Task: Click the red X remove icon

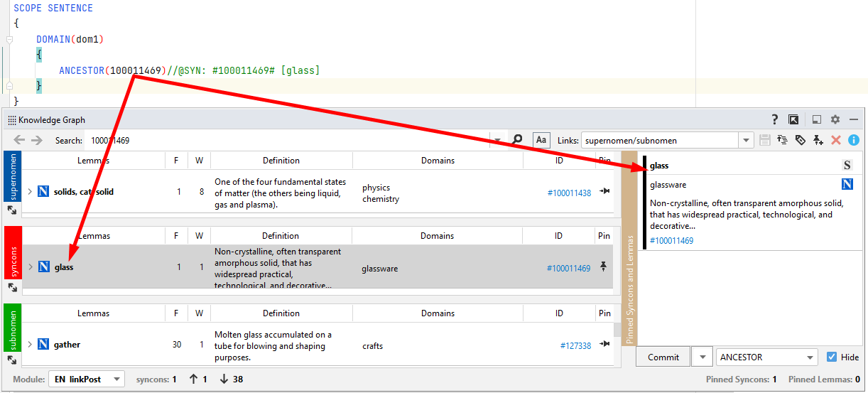Action: click(x=836, y=140)
